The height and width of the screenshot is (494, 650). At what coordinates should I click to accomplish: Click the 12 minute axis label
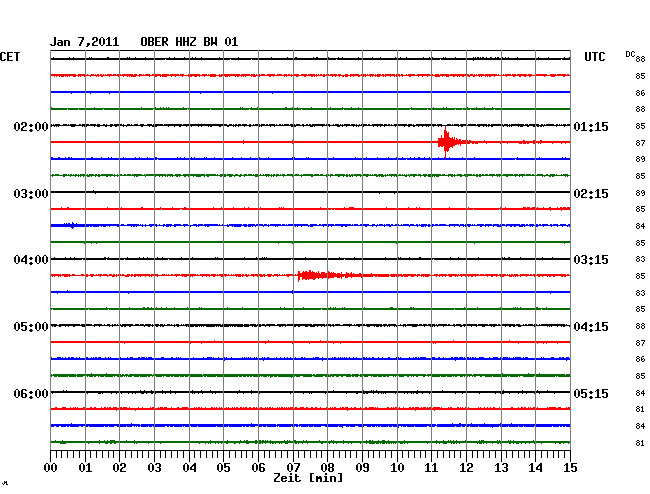(466, 468)
